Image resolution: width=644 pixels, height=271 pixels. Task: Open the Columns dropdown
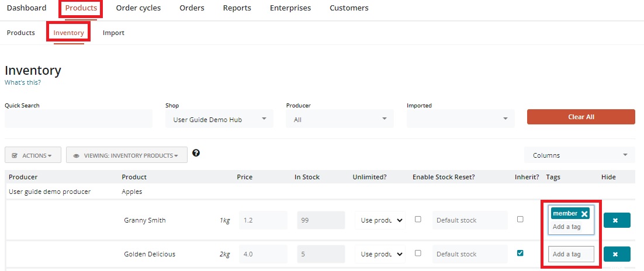579,155
